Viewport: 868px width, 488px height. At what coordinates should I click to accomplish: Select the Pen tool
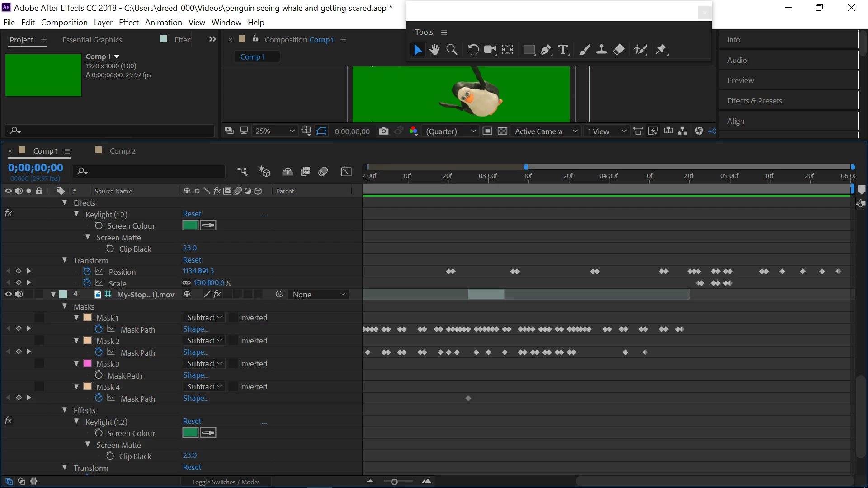pos(546,50)
